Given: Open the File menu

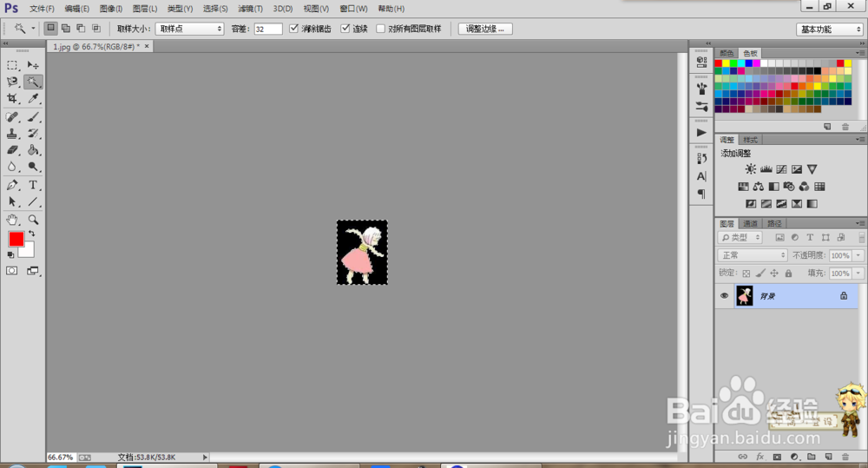Looking at the screenshot, I should (x=42, y=9).
